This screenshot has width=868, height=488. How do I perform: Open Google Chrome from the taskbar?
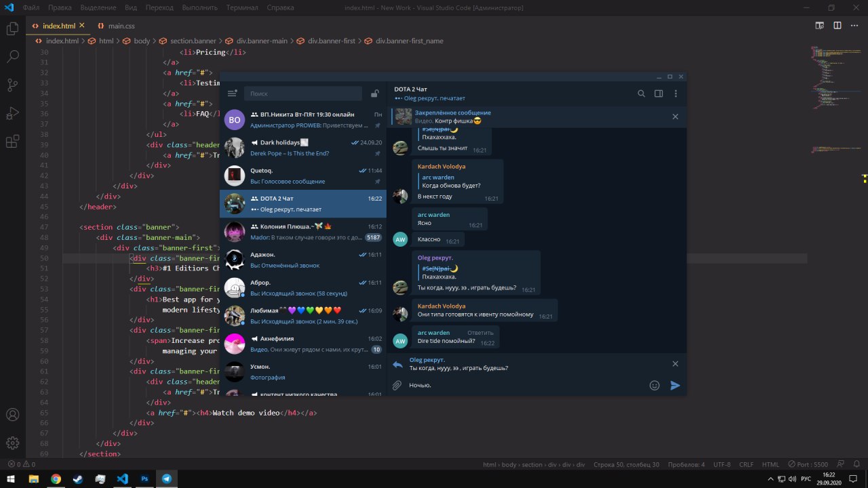56,479
